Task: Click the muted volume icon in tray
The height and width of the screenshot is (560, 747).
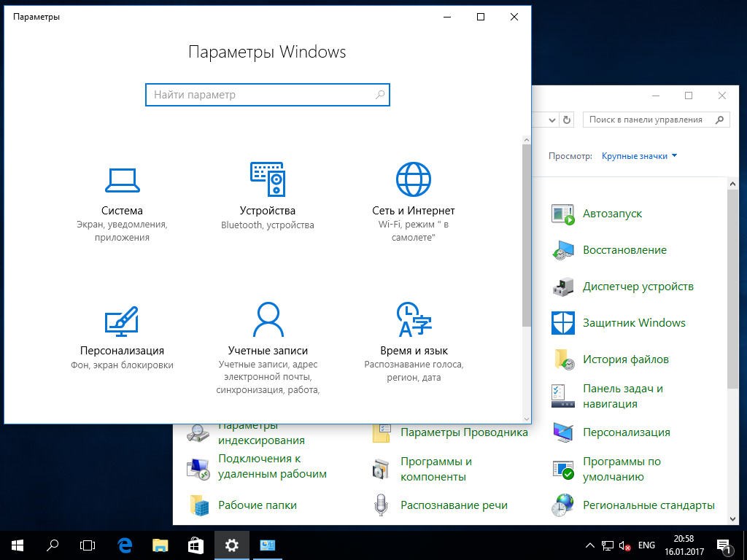Action: point(624,545)
